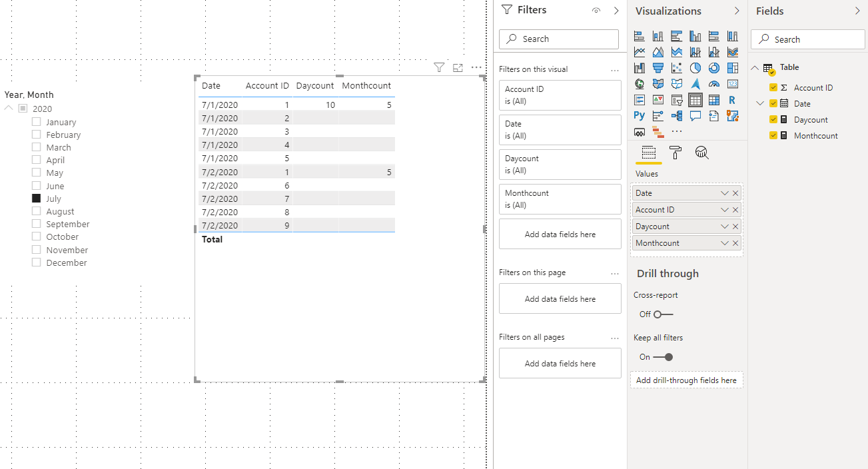Uncheck the Account ID field checkbox
Screen dimensions: 868x469
(773, 87)
